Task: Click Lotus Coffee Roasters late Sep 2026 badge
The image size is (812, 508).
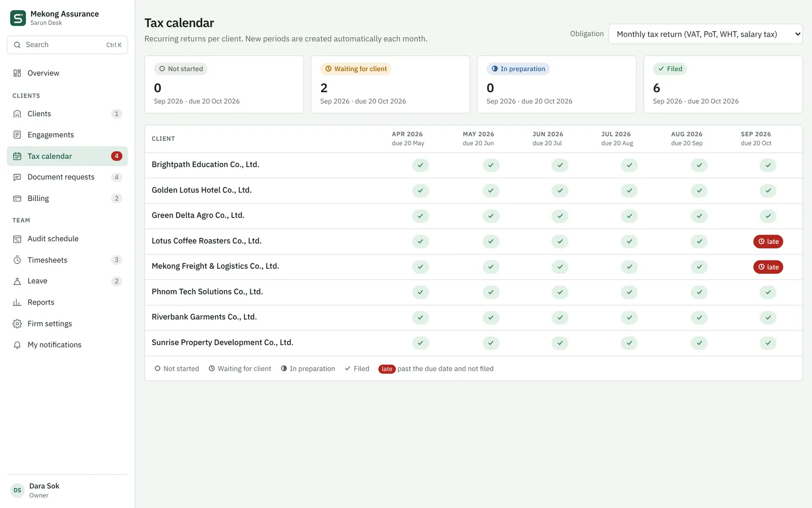Action: click(768, 241)
